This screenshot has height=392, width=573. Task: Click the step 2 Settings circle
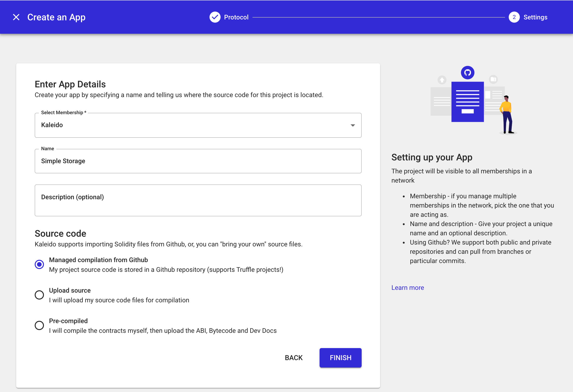tap(514, 17)
